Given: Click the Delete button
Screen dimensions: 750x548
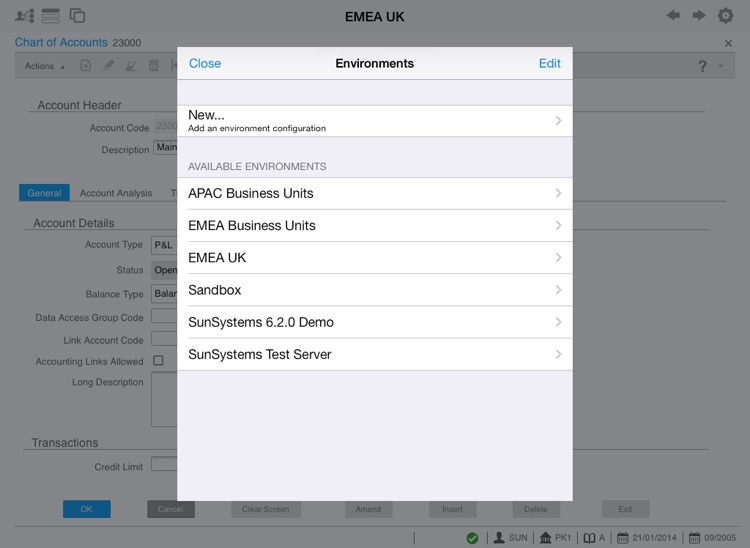Looking at the screenshot, I should click(536, 509).
